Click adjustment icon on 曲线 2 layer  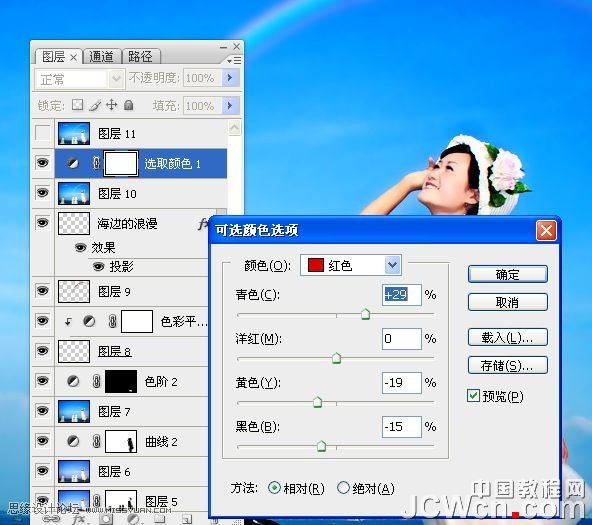pos(73,441)
